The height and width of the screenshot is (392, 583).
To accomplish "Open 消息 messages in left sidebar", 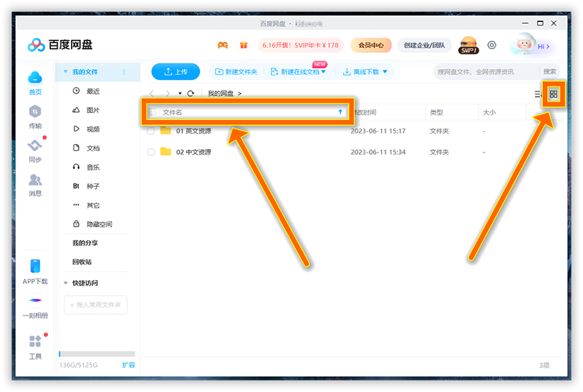I will tap(35, 184).
